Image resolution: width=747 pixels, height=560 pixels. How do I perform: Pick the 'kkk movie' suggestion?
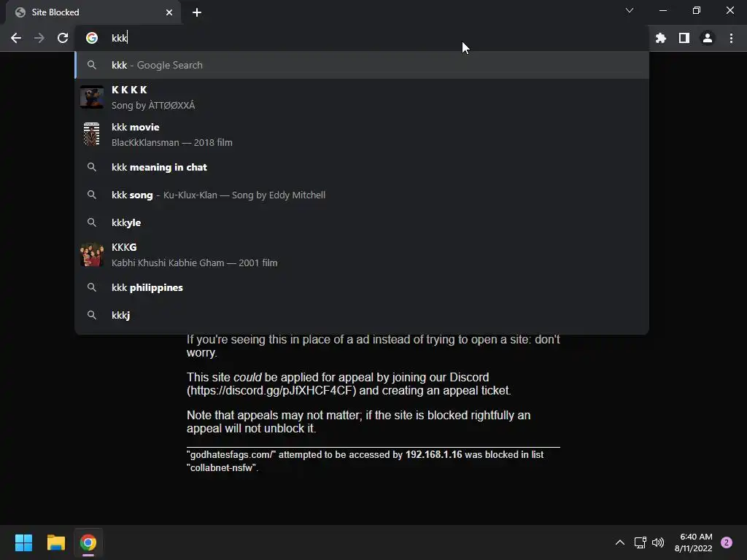(x=362, y=135)
